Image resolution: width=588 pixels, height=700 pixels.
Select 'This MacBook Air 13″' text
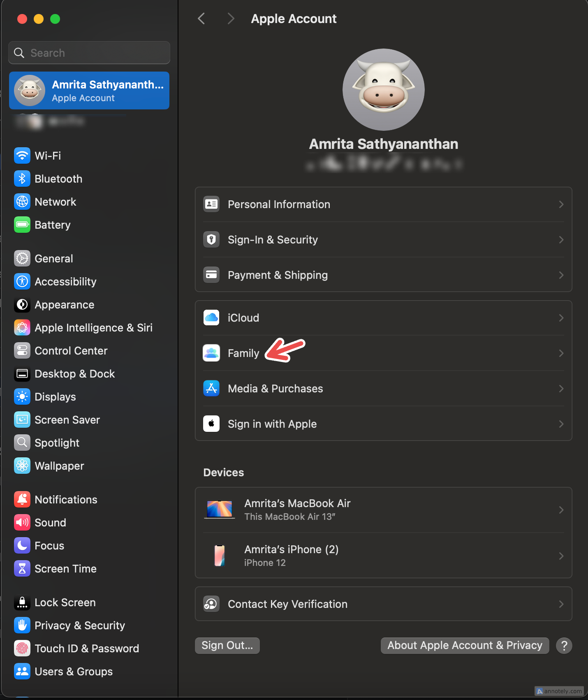point(290,517)
